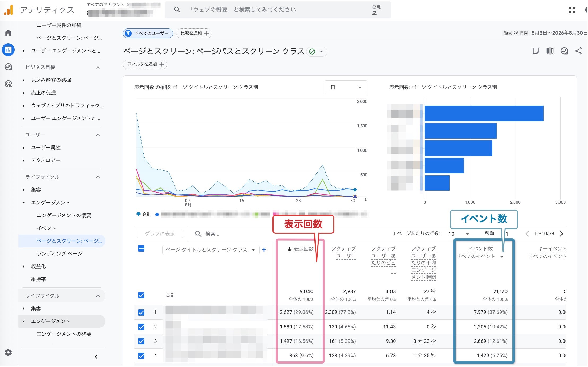Open the ページ タイトルとスクリーン クラス dimension dropdown
This screenshot has height=367, width=588.
211,250
